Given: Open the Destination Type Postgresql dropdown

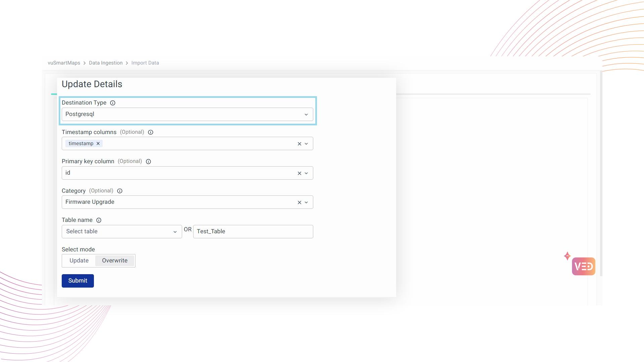Looking at the screenshot, I should tap(187, 114).
